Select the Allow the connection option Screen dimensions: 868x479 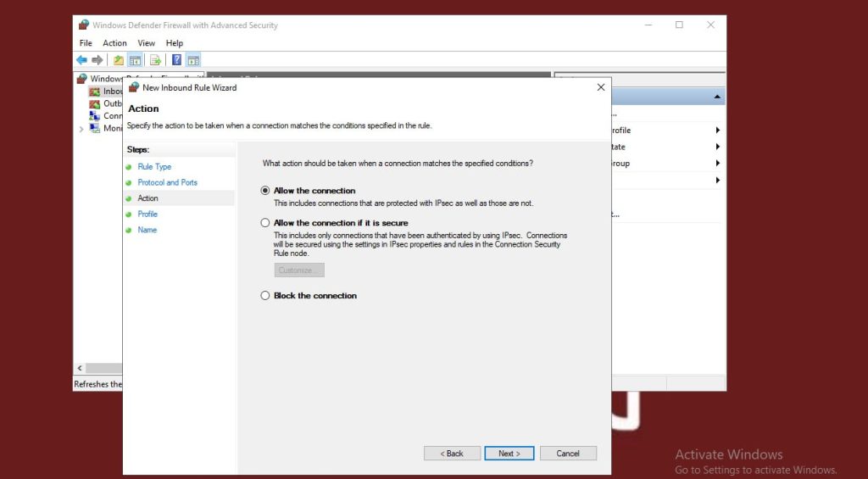click(265, 191)
